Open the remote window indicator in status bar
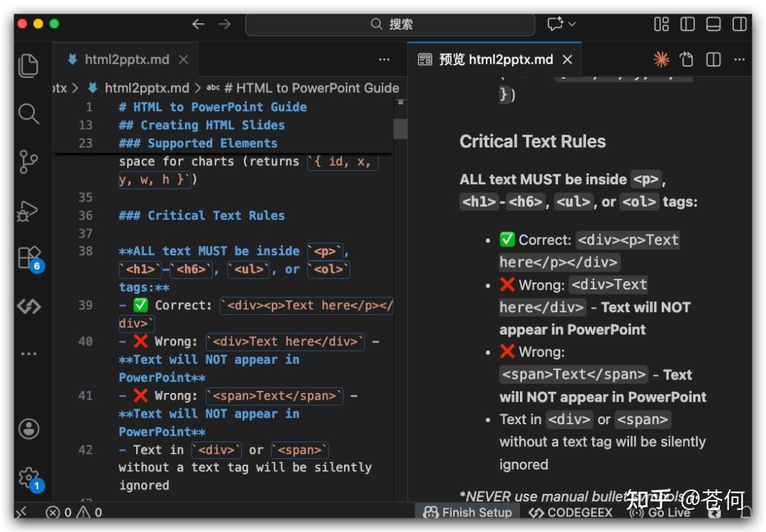The image size is (766, 532). coord(22,512)
